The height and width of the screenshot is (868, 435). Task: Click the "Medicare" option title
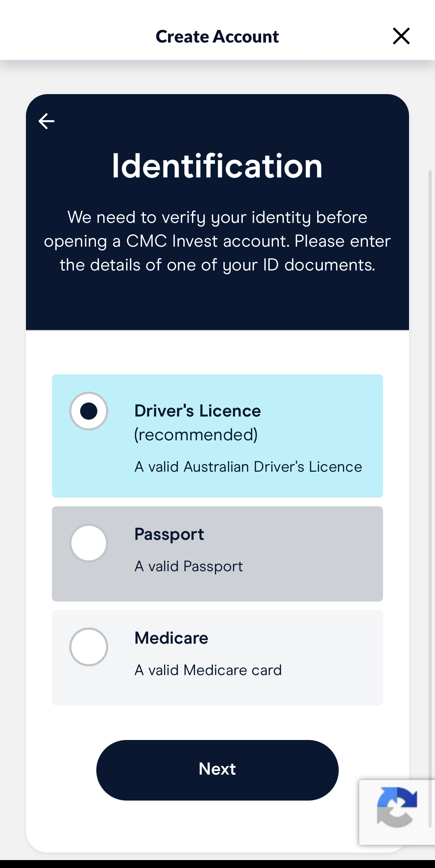tap(171, 638)
